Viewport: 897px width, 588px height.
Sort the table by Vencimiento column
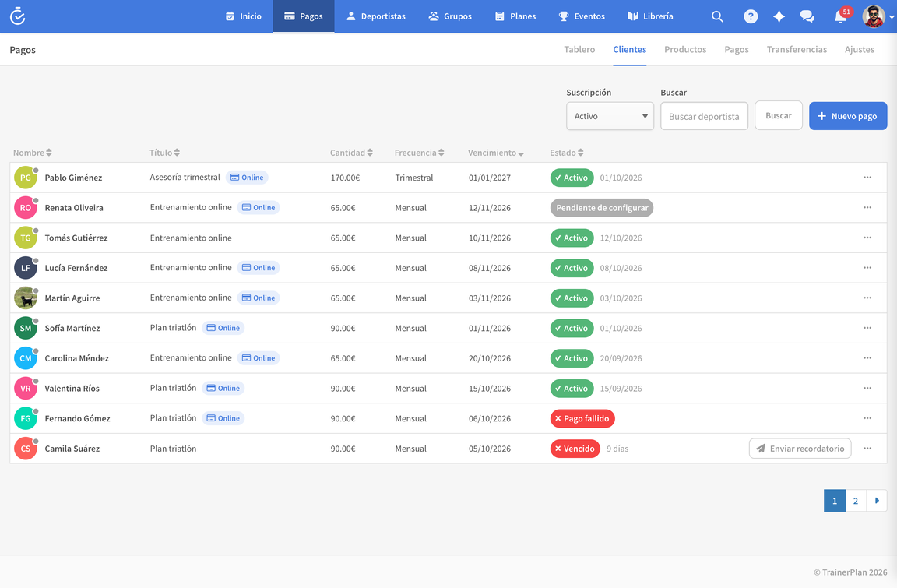click(x=496, y=153)
